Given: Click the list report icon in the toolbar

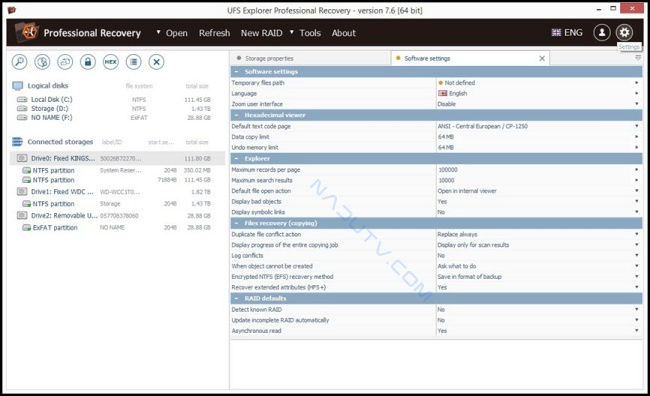Looking at the screenshot, I should coord(133,62).
